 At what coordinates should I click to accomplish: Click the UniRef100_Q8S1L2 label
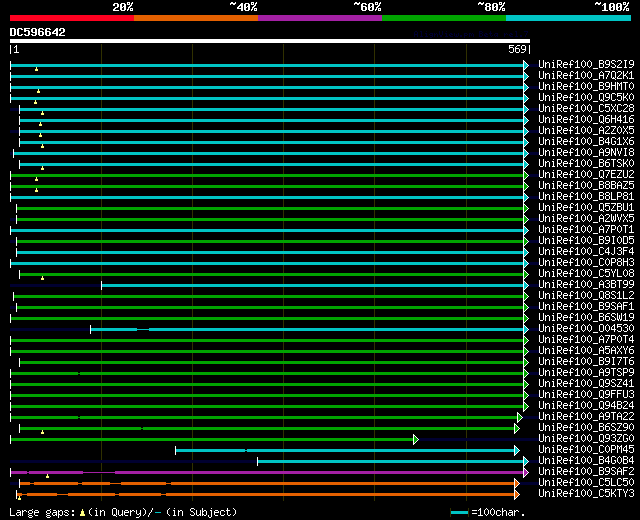[586, 296]
